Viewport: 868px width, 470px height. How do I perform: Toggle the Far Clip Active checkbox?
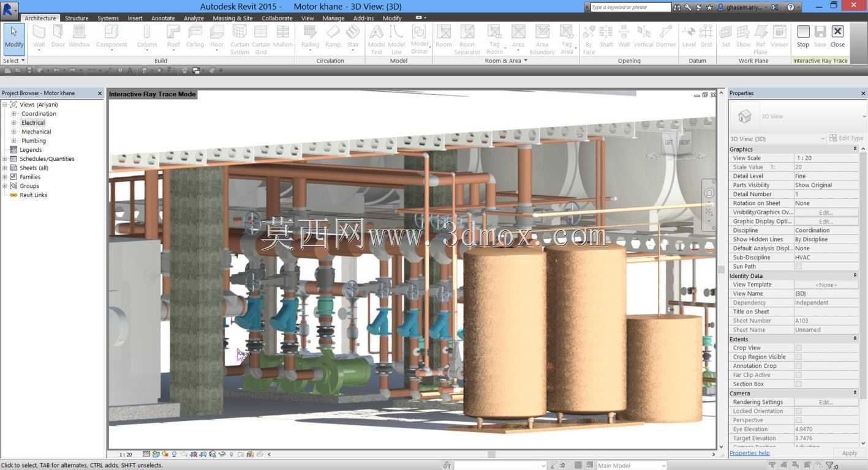pyautogui.click(x=798, y=375)
